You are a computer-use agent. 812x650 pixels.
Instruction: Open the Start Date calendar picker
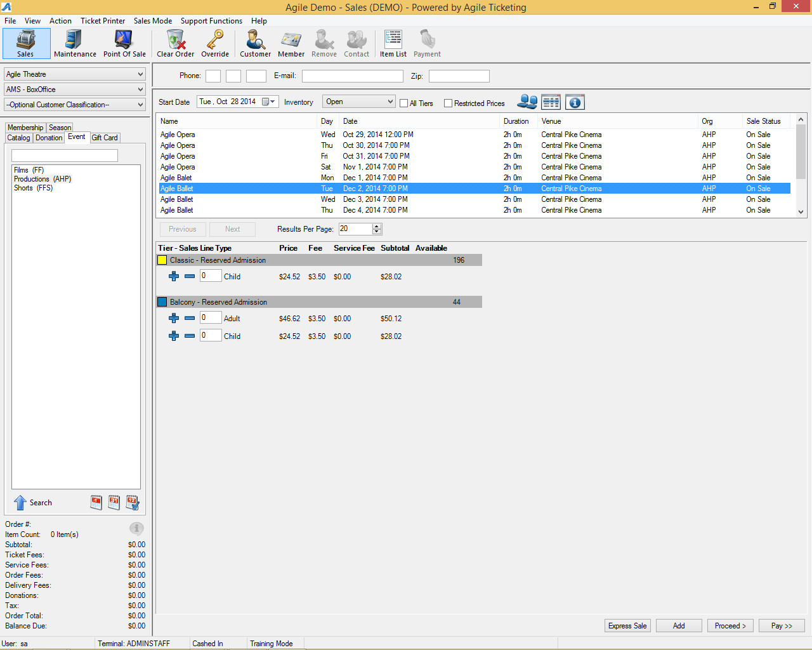[x=268, y=102]
